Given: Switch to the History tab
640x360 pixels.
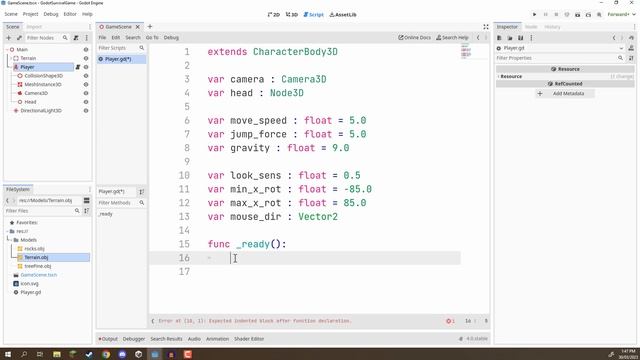Looking at the screenshot, I should (552, 27).
